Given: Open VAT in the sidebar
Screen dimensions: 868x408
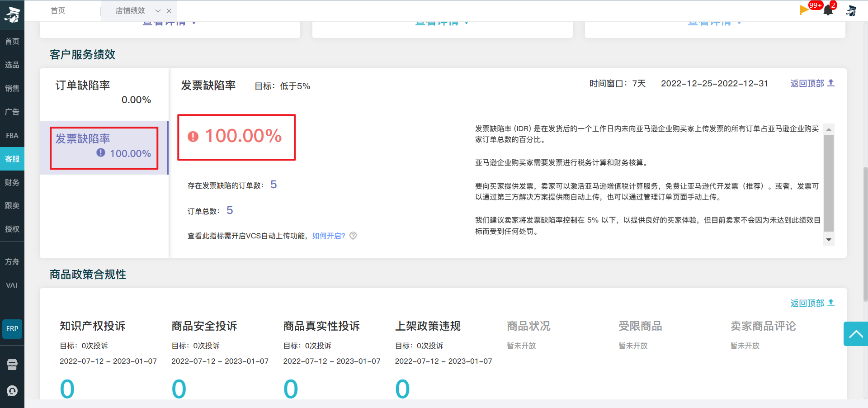Looking at the screenshot, I should tap(12, 285).
